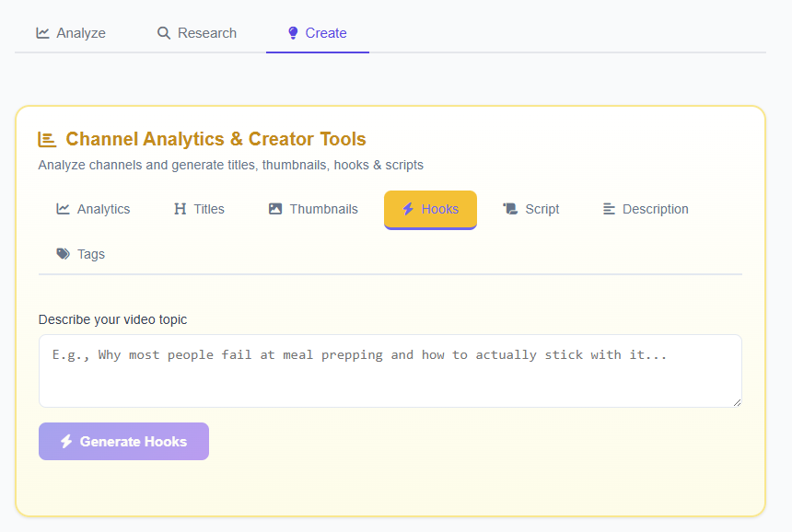The width and height of the screenshot is (792, 532).
Task: Open the Script tab
Action: tap(531, 209)
